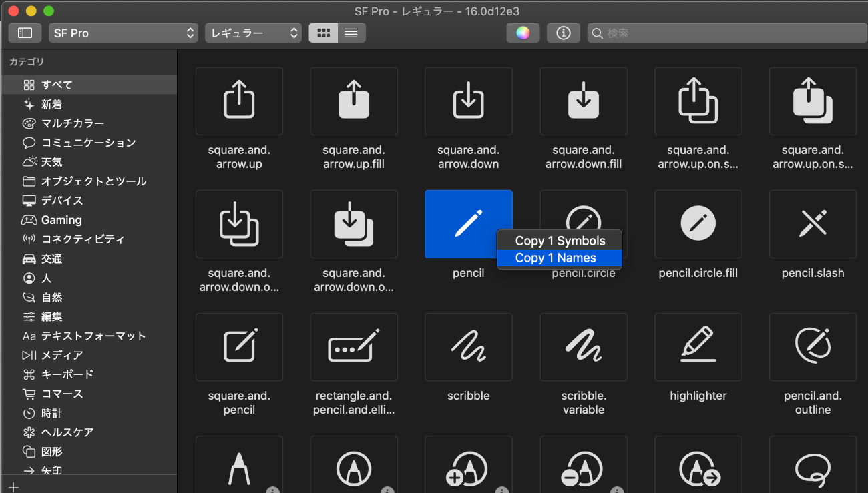Select the コマース category
This screenshot has width=868, height=493.
coord(89,394)
